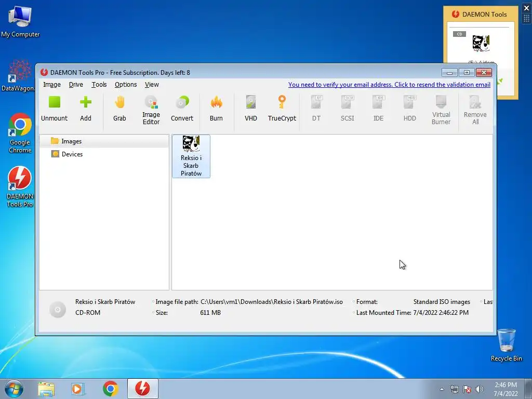Viewport: 532px width, 399px height.
Task: Open the Recycle Bin
Action: point(506,345)
